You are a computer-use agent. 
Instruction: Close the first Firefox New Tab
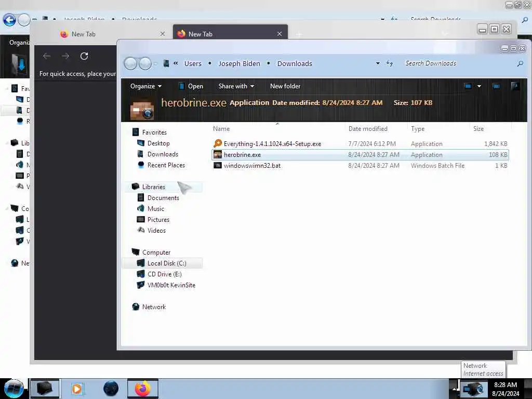pyautogui.click(x=163, y=34)
